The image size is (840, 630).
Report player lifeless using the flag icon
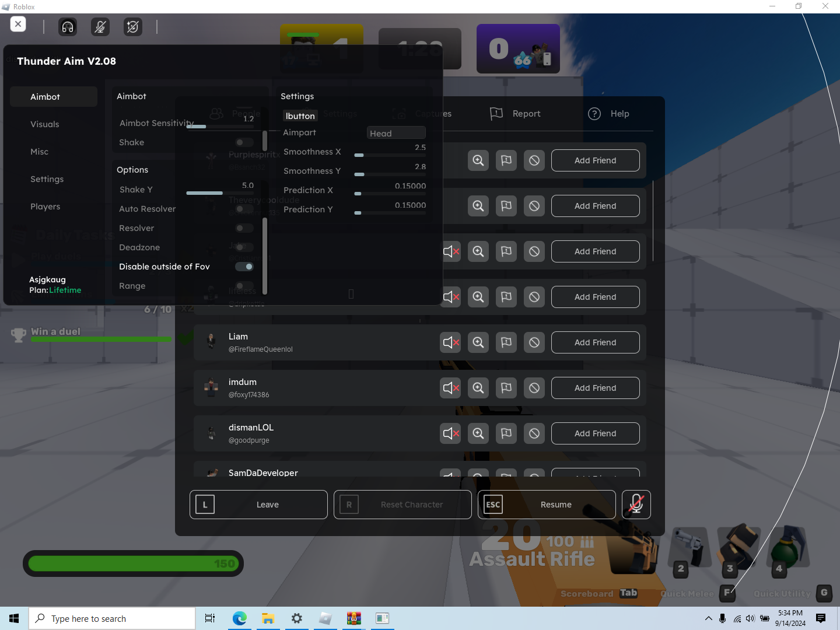(x=506, y=297)
